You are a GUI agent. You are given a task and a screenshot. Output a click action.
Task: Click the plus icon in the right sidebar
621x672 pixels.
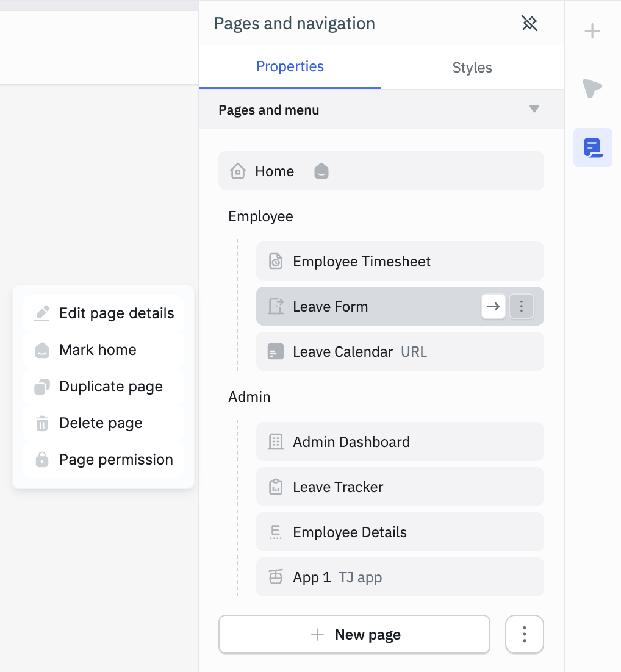point(592,30)
